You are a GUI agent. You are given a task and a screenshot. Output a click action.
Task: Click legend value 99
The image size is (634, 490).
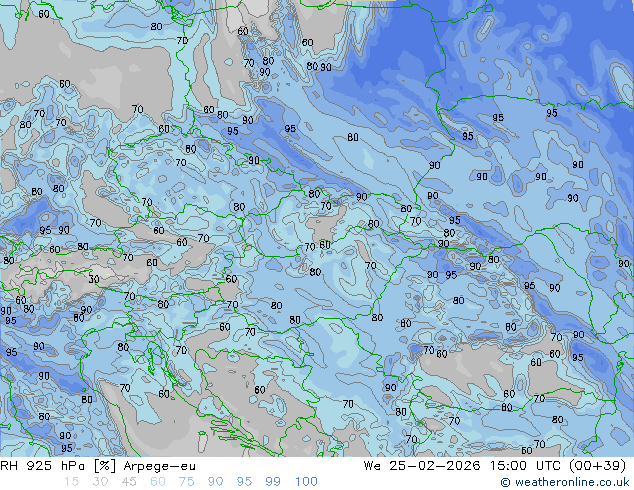click(x=273, y=482)
